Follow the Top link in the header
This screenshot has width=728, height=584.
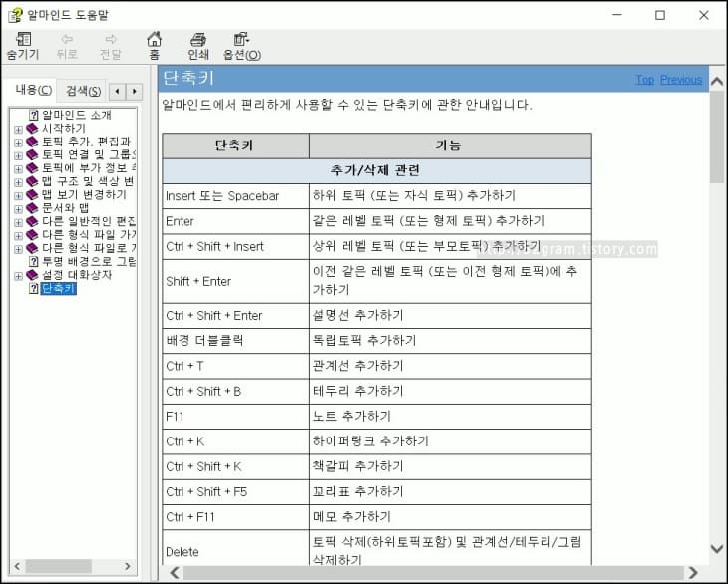pyautogui.click(x=645, y=80)
